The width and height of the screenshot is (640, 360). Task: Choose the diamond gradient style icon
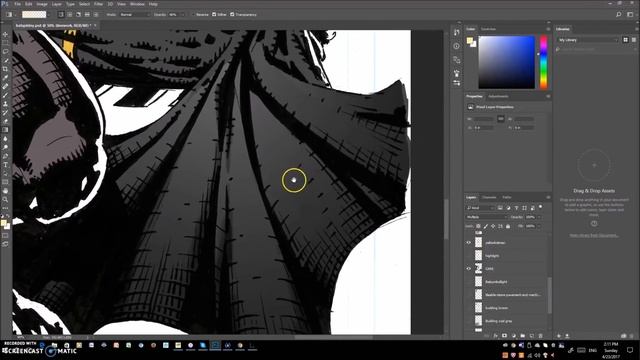96,14
